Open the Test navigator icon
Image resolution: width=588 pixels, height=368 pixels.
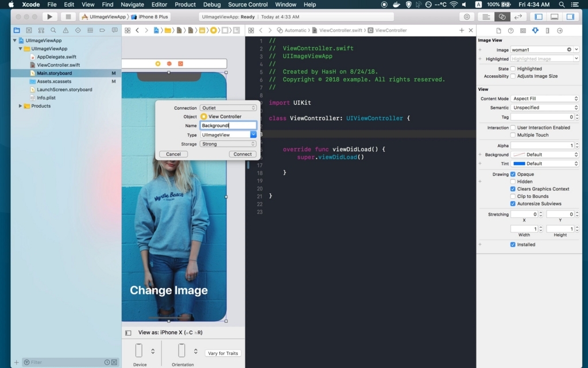(x=78, y=30)
